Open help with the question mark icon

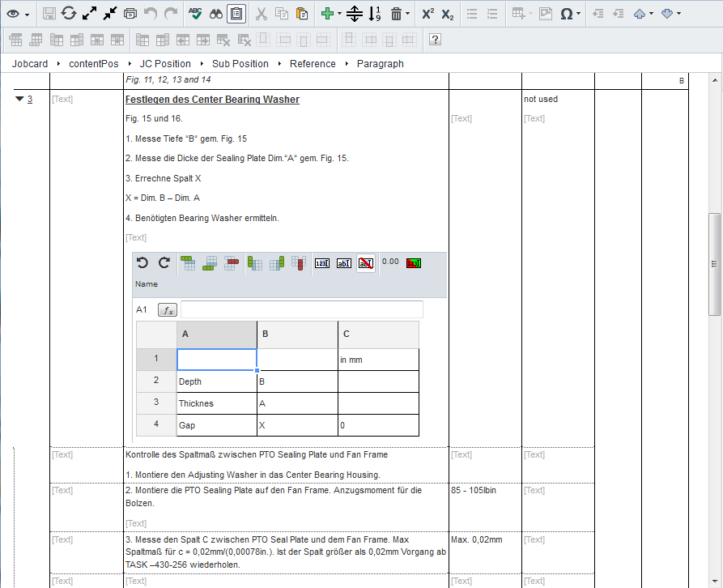[435, 40]
